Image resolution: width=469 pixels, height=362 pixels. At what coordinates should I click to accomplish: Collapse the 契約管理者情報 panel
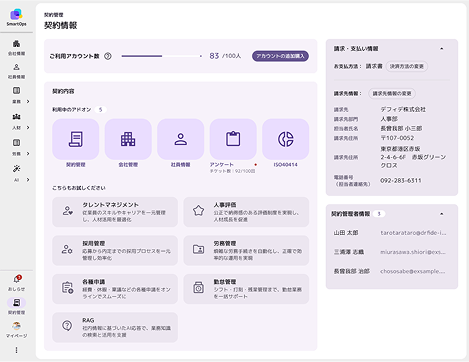point(442,214)
